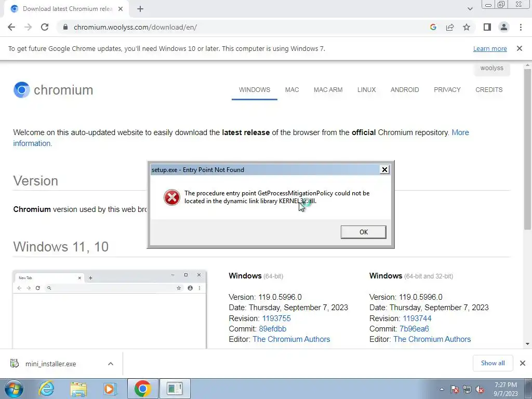Click the share page icon
The image size is (532, 399).
(450, 27)
